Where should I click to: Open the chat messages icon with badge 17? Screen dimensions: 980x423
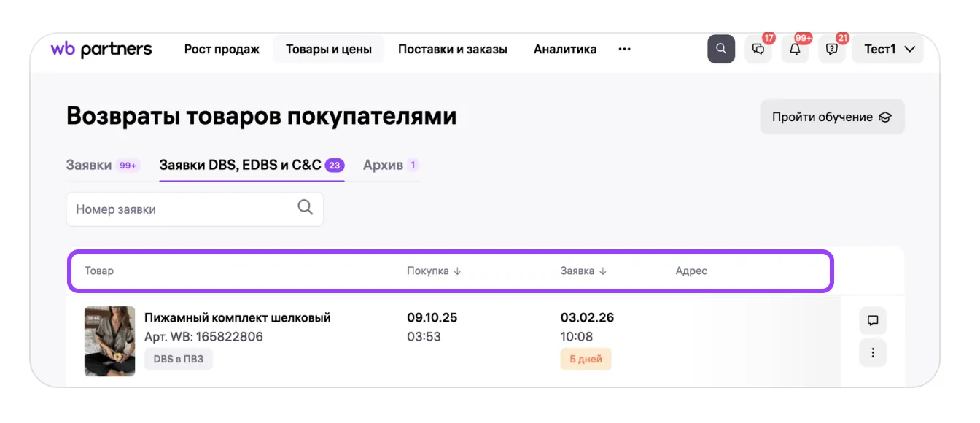pyautogui.click(x=758, y=50)
